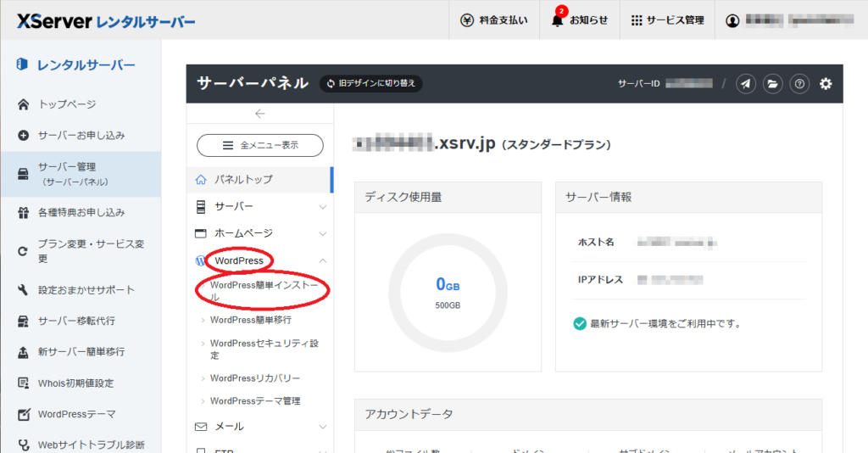Click list icon beside Whois初期値設定

pyautogui.click(x=23, y=383)
